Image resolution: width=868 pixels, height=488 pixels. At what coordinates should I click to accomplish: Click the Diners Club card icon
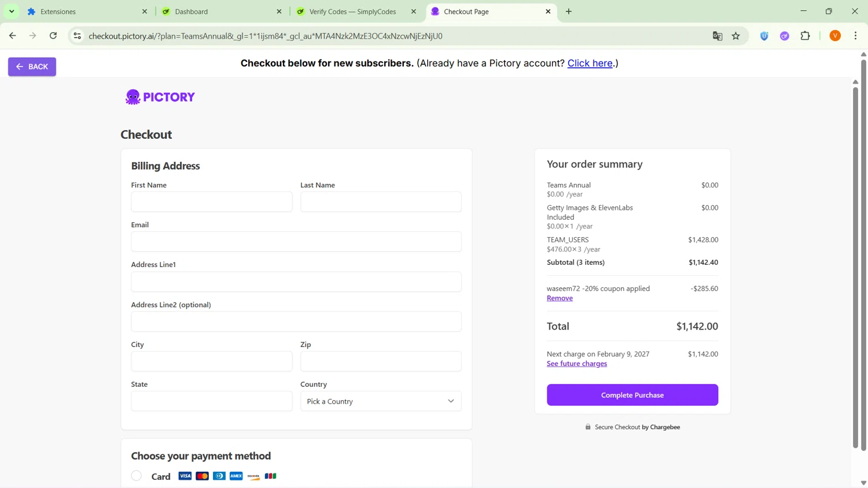pos(219,476)
